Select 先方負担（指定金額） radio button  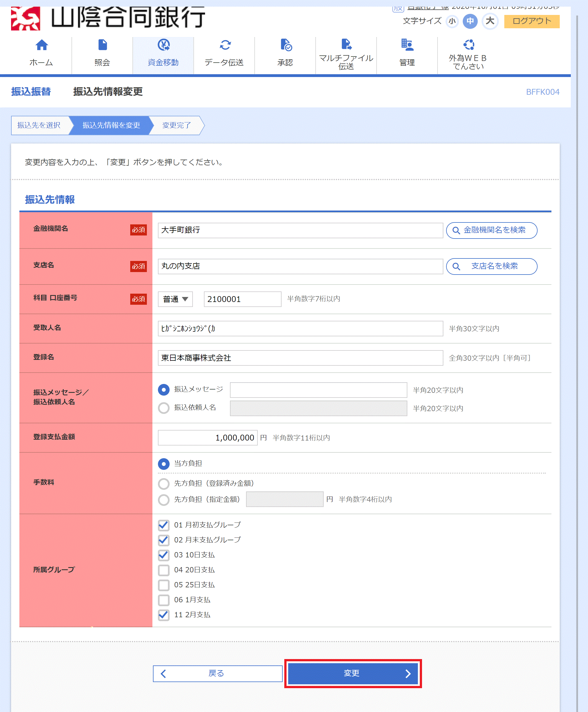163,500
